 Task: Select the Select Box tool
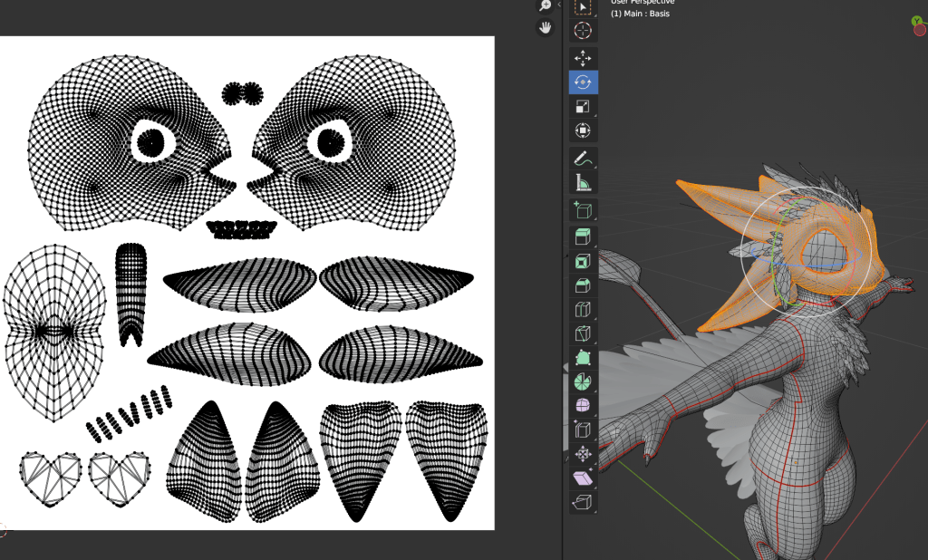click(x=583, y=7)
